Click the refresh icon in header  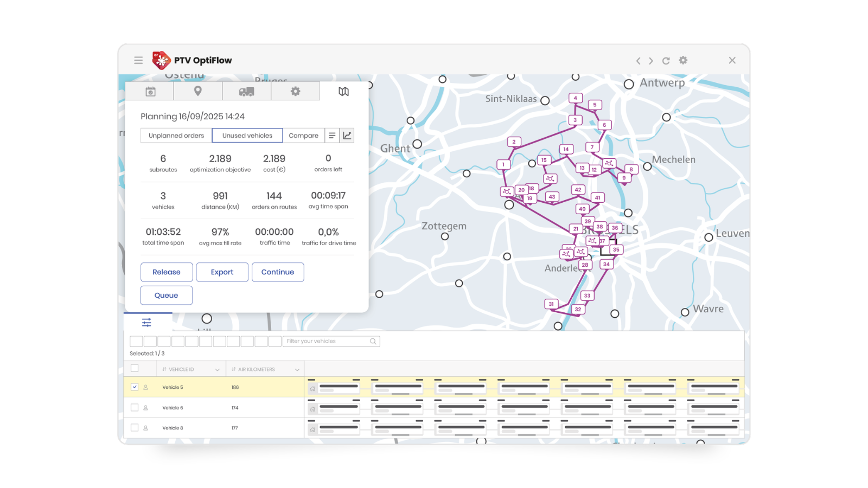pyautogui.click(x=666, y=61)
